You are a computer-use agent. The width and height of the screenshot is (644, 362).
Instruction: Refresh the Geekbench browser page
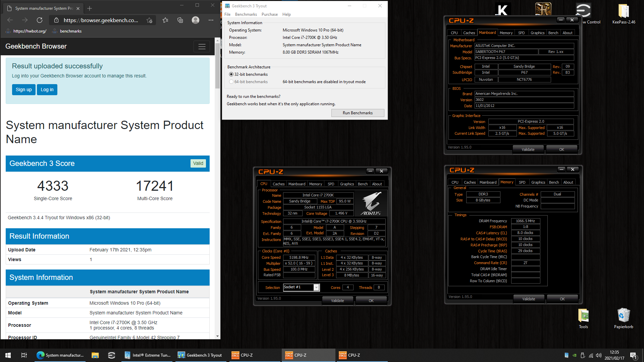(40, 20)
